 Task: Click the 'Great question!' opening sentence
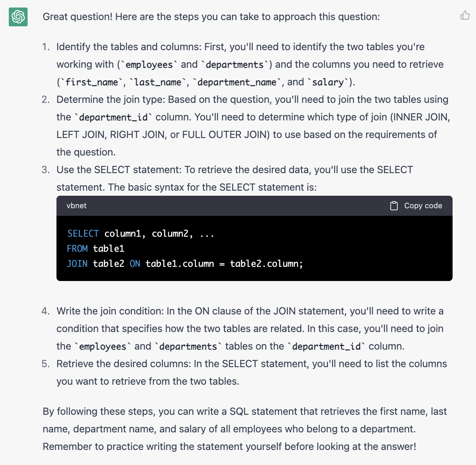(x=211, y=17)
